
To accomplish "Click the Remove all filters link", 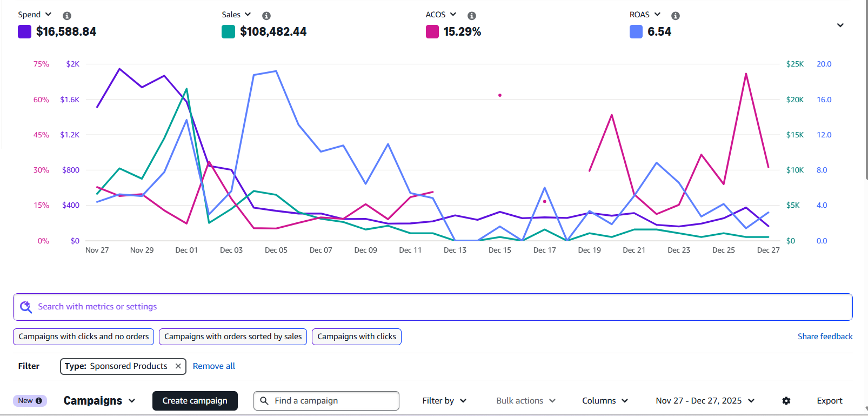I will [214, 366].
